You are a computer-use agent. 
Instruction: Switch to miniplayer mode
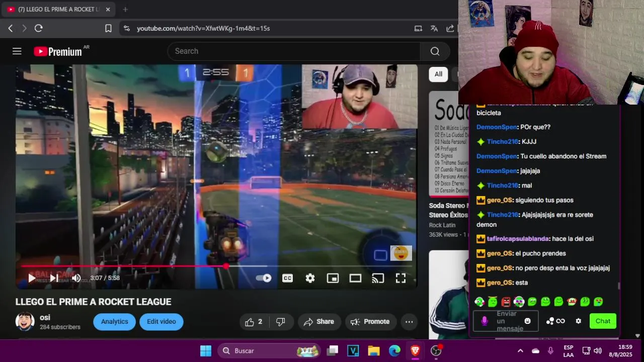coord(333,278)
